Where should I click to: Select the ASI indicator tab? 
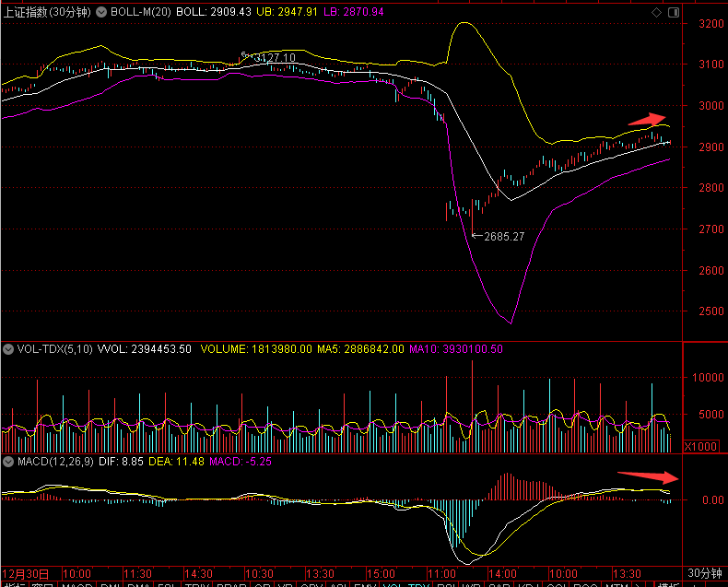[x=339, y=584]
